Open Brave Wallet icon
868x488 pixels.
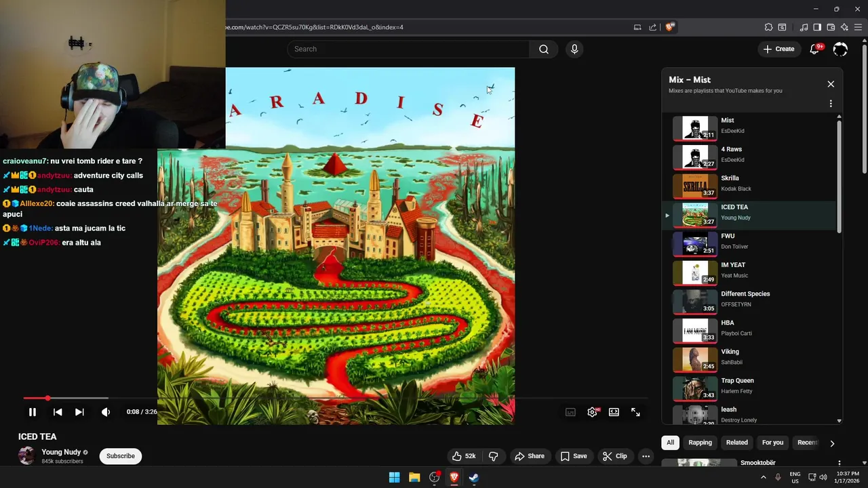click(x=831, y=27)
